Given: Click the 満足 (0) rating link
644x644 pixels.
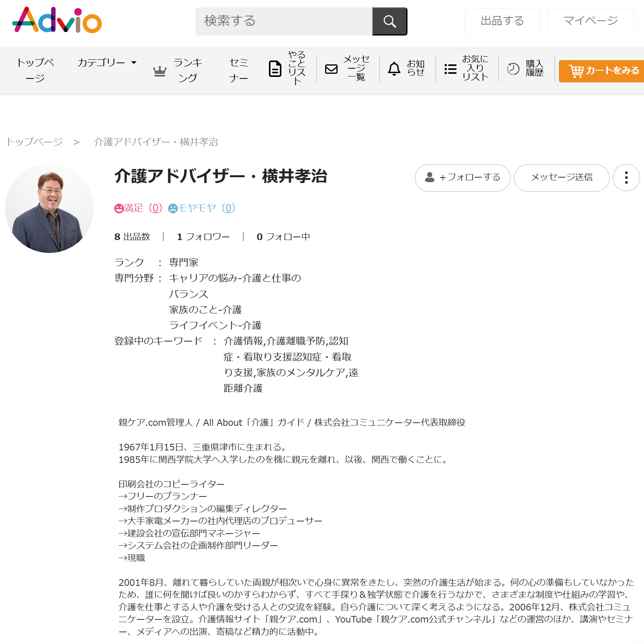Looking at the screenshot, I should coord(138,208).
